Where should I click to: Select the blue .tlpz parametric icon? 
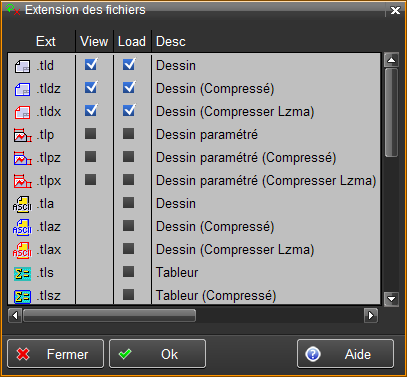[x=23, y=158]
